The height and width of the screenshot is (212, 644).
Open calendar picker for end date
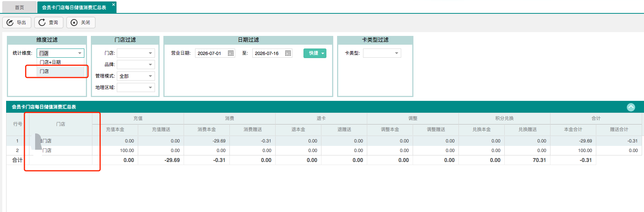(288, 53)
